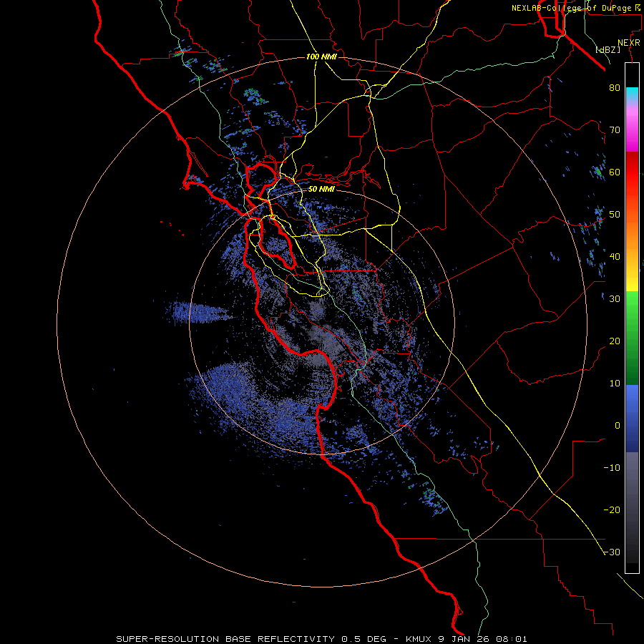Click the SUPER-RESOLUTION BASE REFLECTIVITY caption text
This screenshot has width=644, height=644.
tap(225, 639)
